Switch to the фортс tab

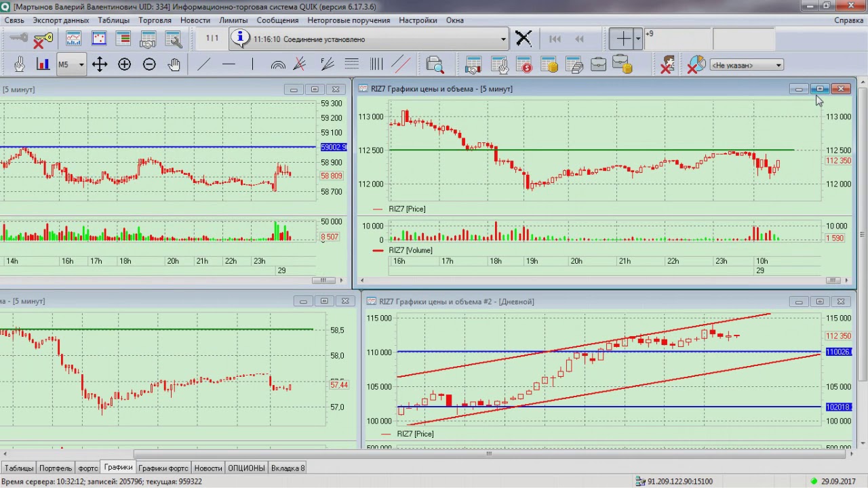coord(88,468)
